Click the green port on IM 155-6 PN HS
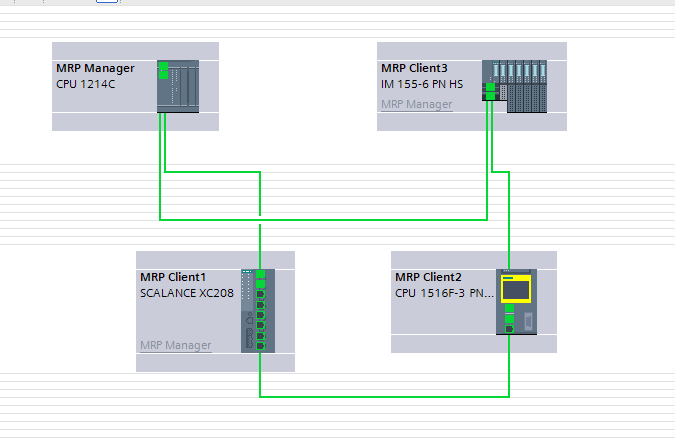This screenshot has width=675, height=440. (x=489, y=92)
